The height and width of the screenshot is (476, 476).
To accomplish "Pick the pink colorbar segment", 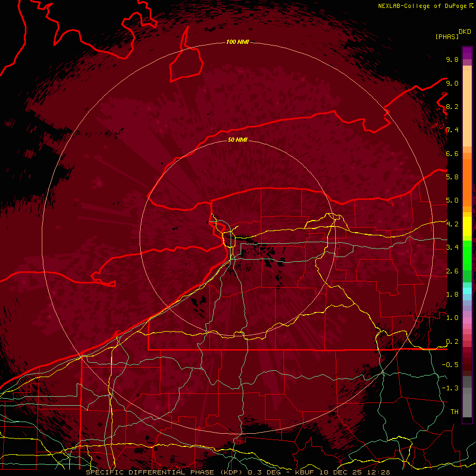I will point(467,321).
